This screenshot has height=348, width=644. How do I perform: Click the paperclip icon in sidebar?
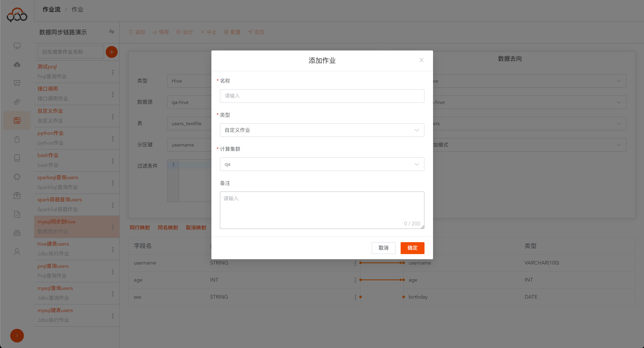tap(17, 102)
